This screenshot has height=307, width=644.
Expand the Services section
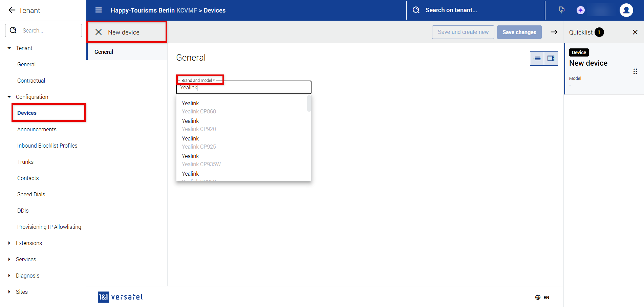coord(9,259)
